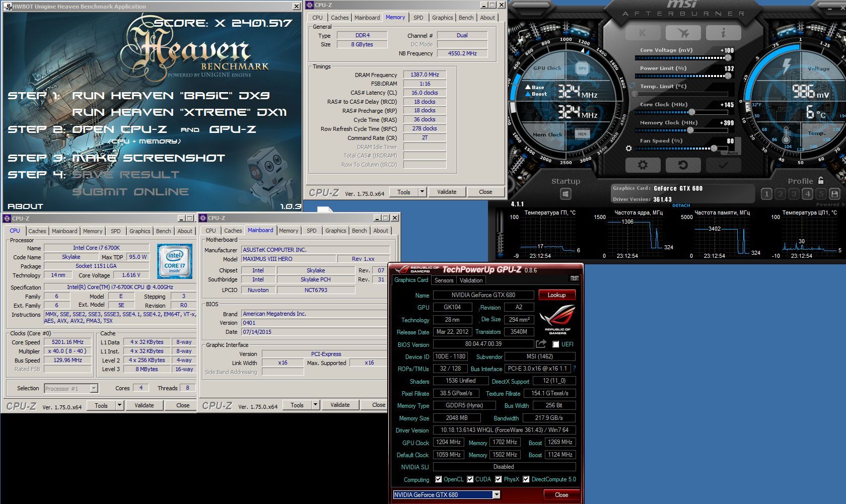The height and width of the screenshot is (504, 846).
Task: Select Afterburner profile slot 4
Action: coord(807,194)
